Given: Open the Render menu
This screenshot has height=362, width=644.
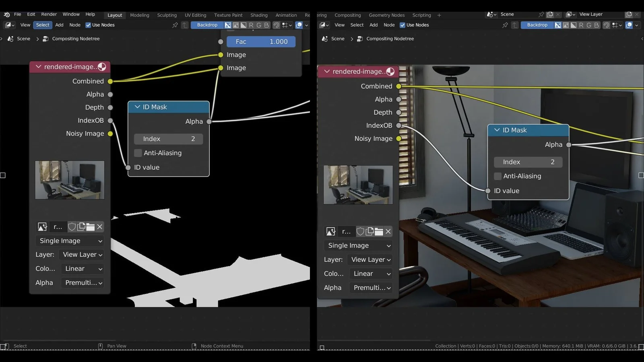Looking at the screenshot, I should (x=49, y=14).
